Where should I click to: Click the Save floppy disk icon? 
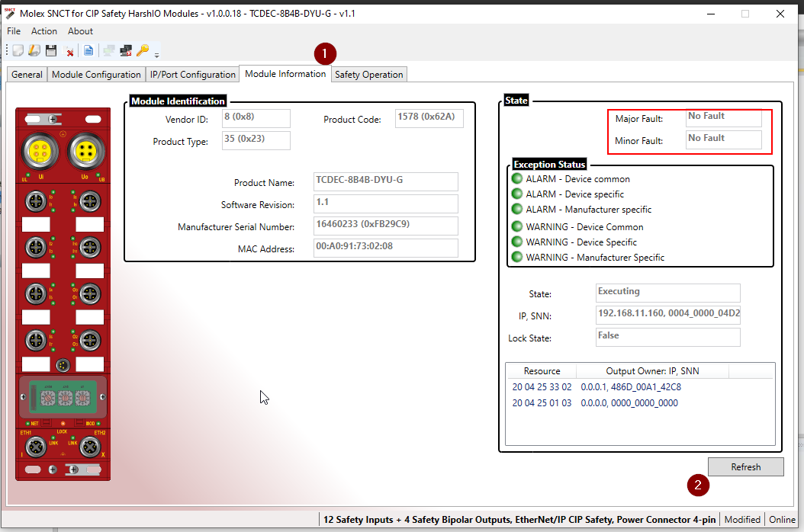point(51,50)
